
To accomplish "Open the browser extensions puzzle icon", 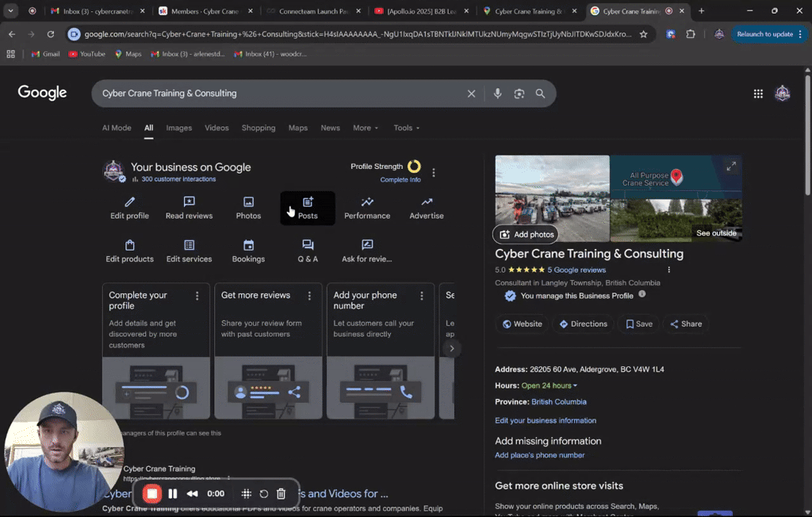I will click(x=691, y=34).
